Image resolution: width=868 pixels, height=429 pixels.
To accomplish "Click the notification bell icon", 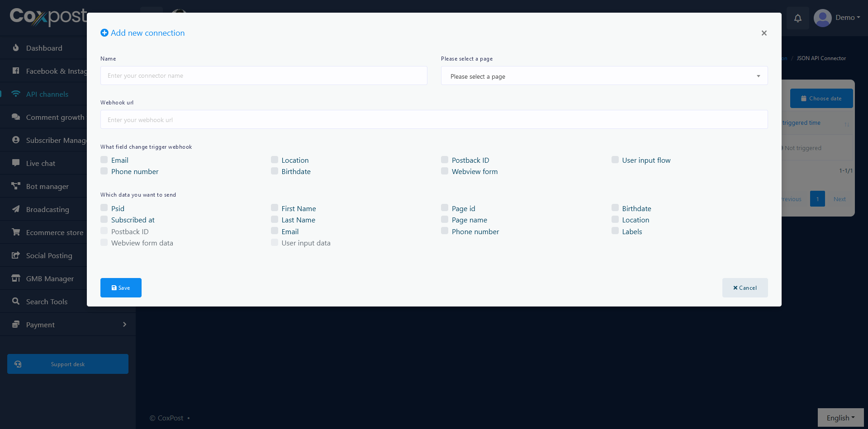I will coord(797,18).
